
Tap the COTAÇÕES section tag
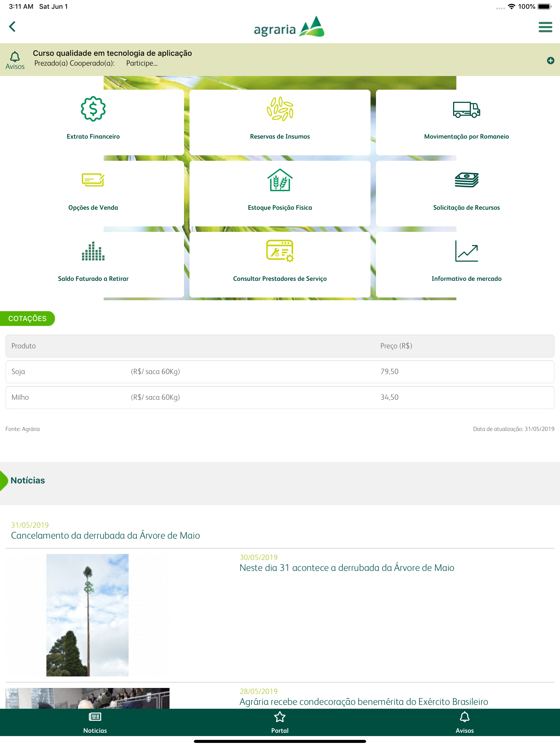27,319
